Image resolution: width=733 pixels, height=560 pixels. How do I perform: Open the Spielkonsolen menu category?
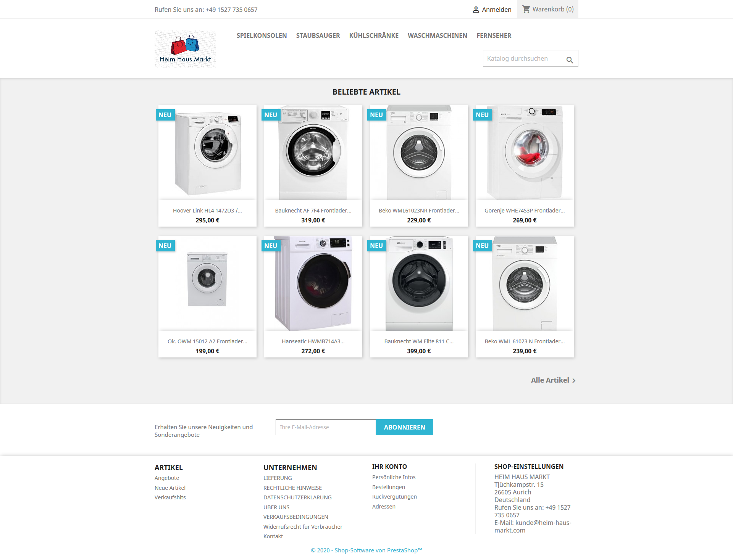point(262,35)
